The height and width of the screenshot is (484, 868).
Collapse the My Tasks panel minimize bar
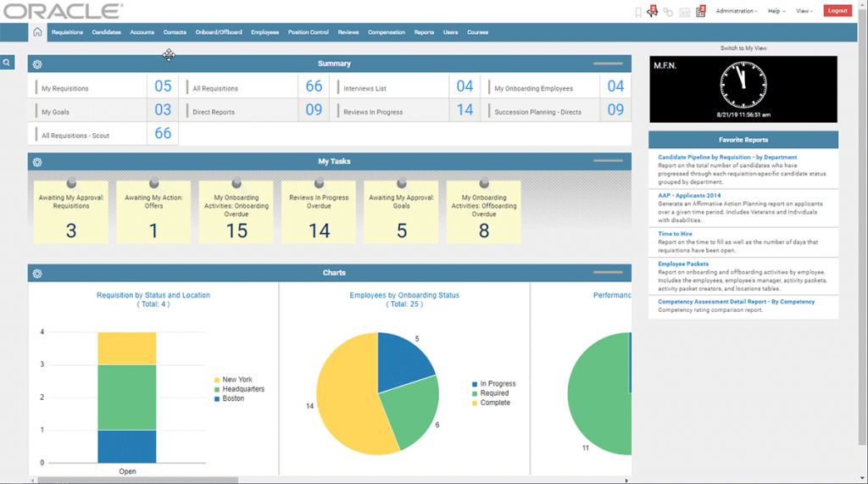tap(608, 161)
